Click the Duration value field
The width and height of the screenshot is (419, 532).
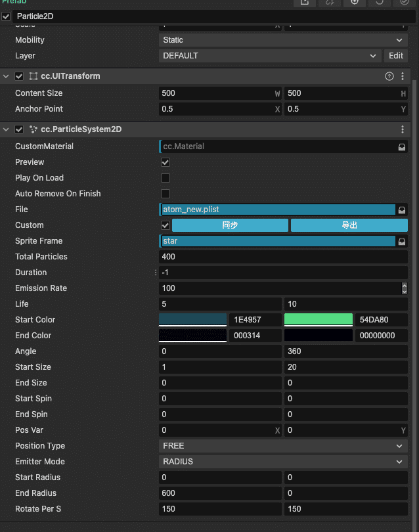(x=283, y=273)
